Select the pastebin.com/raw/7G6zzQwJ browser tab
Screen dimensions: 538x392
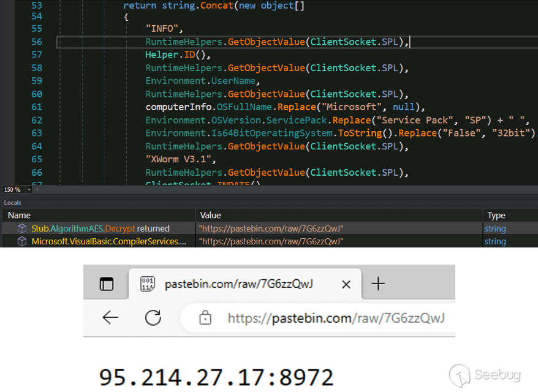pyautogui.click(x=245, y=284)
